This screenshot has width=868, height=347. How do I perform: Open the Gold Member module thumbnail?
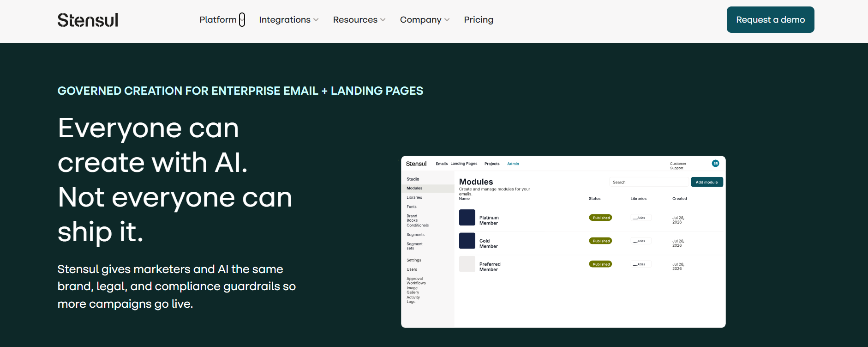coord(467,241)
